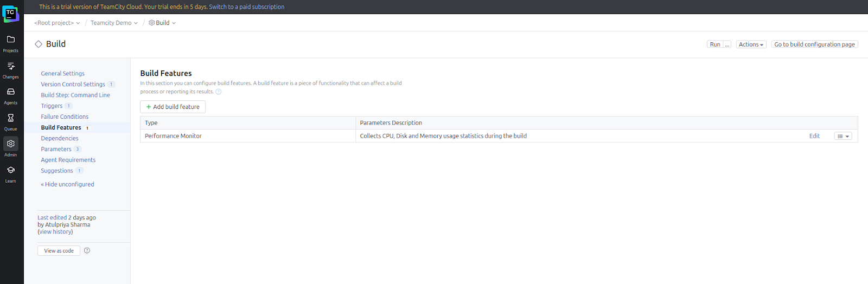Click view history link

click(x=55, y=231)
